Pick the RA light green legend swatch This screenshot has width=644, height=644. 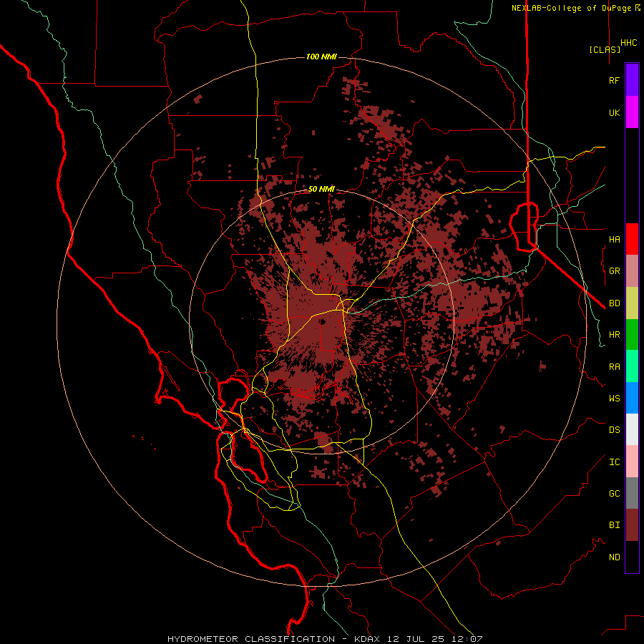(632, 366)
